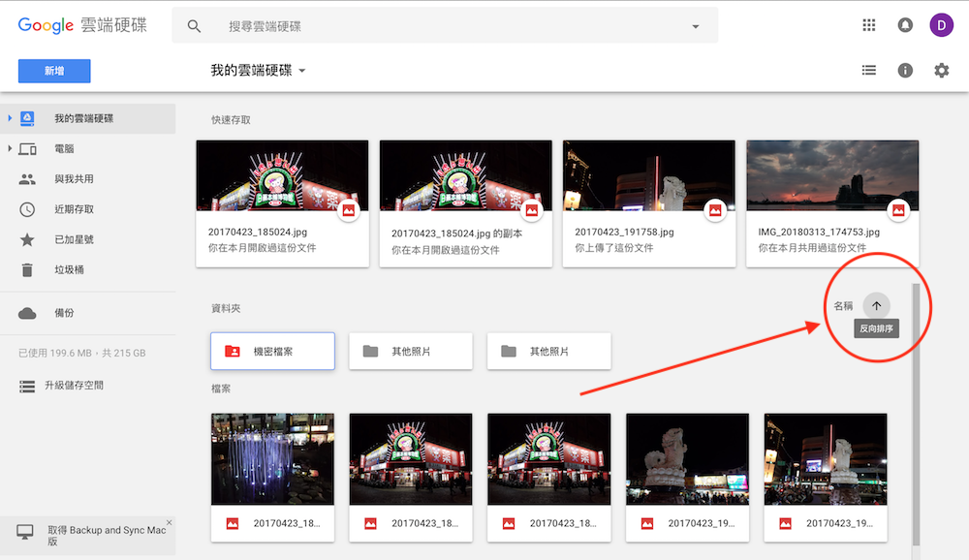Toggle open the 與我共用 shared section

tap(30, 178)
